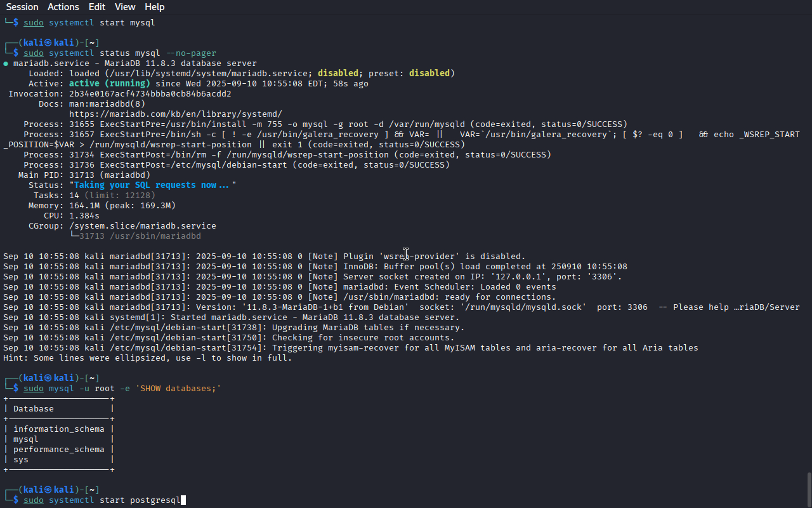Image resolution: width=812 pixels, height=508 pixels.
Task: Click 'performance_schema' in the database table
Action: point(59,450)
